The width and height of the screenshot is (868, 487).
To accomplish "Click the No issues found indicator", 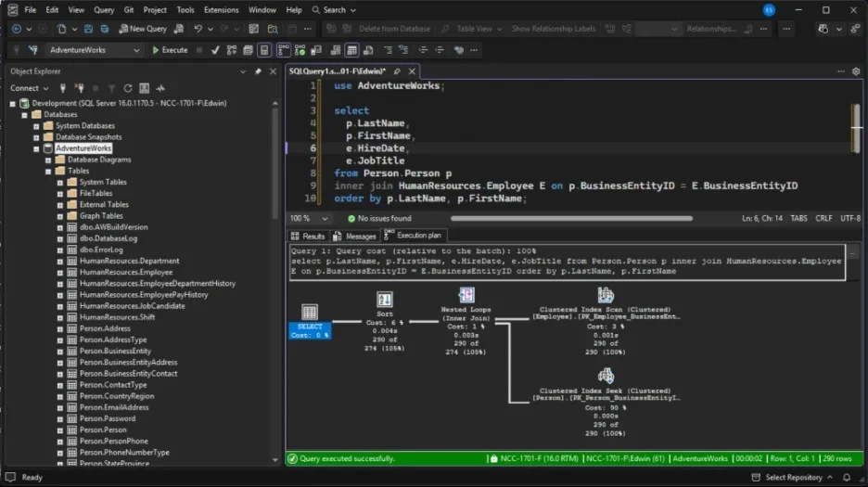I will tap(380, 219).
